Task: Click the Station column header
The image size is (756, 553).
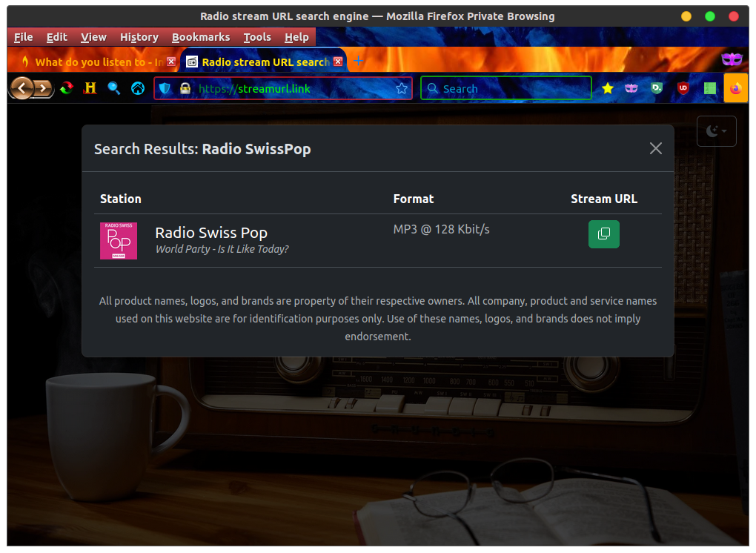Action: (121, 199)
